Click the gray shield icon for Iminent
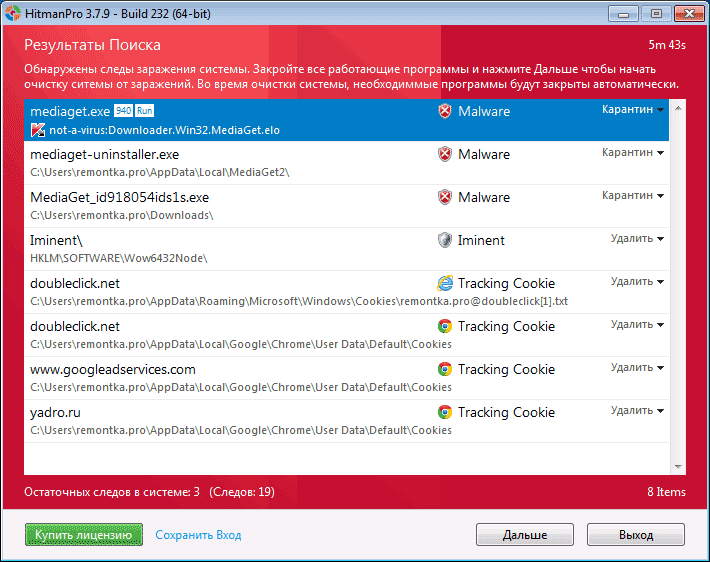710x562 pixels. click(445, 240)
